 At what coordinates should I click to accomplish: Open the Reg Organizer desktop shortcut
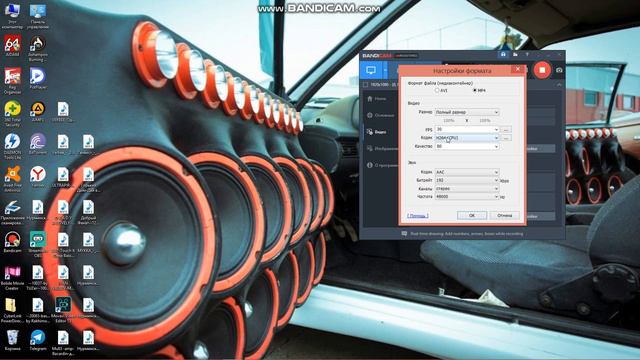tap(12, 81)
